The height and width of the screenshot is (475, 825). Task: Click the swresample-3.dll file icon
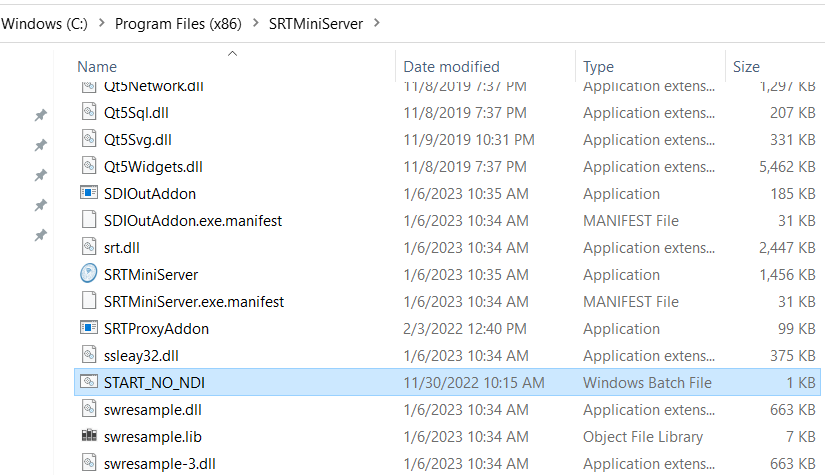pyautogui.click(x=89, y=462)
